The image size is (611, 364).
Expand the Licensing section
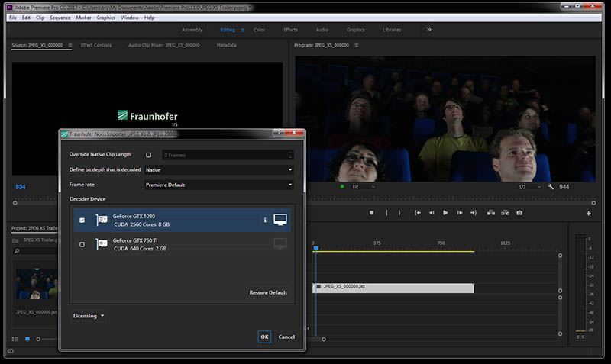89,315
